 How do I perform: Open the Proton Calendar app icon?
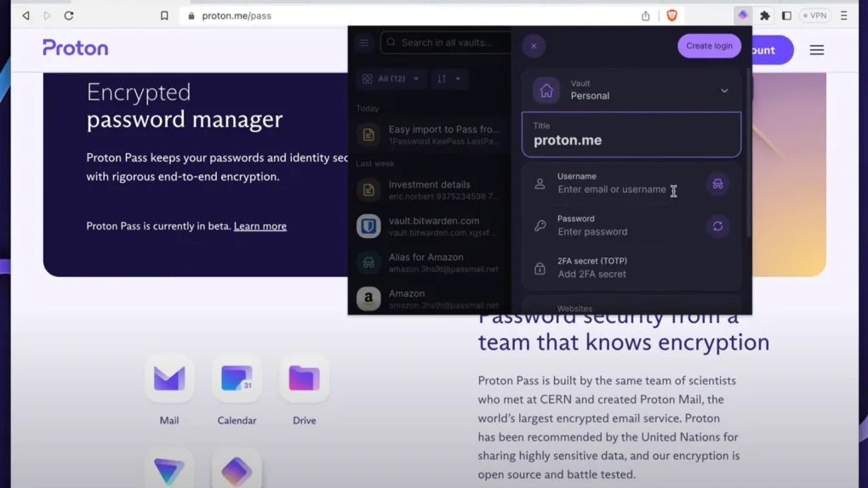[237, 379]
